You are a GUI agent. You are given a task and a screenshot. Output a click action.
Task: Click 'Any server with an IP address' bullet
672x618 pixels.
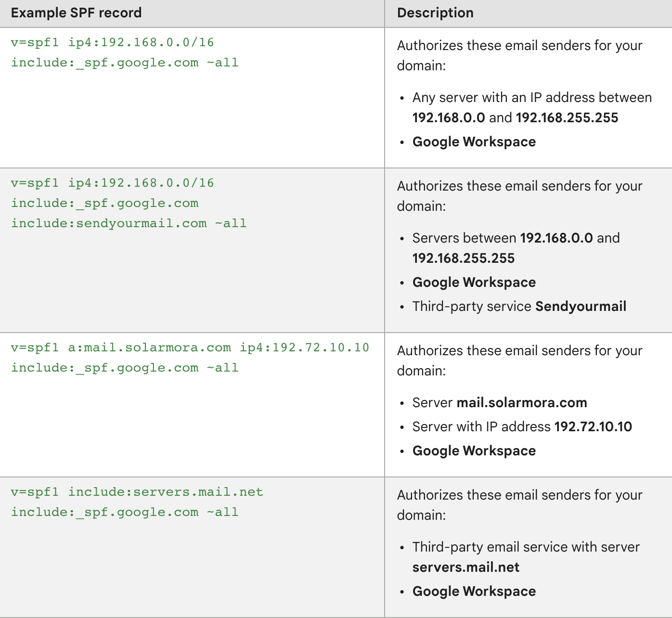[x=532, y=108]
